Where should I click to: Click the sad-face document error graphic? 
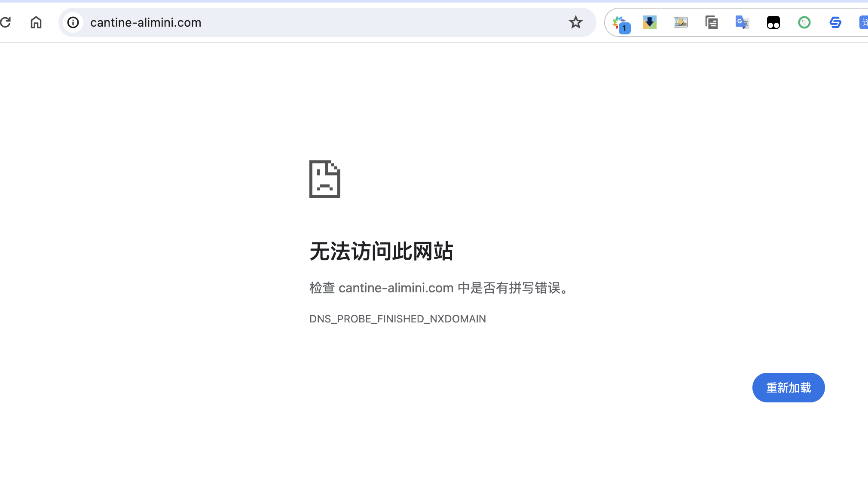coord(325,179)
